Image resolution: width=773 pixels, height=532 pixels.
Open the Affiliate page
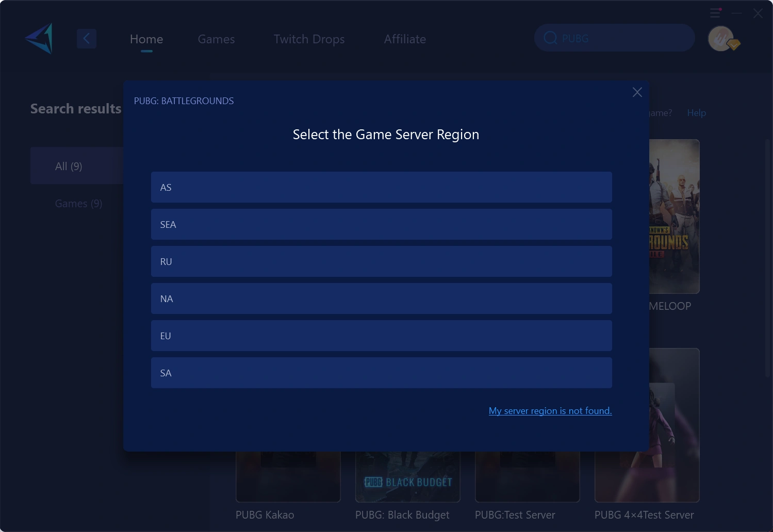click(404, 39)
